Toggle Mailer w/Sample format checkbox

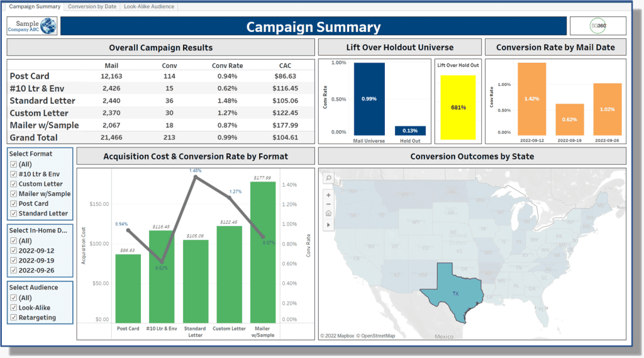(x=14, y=194)
